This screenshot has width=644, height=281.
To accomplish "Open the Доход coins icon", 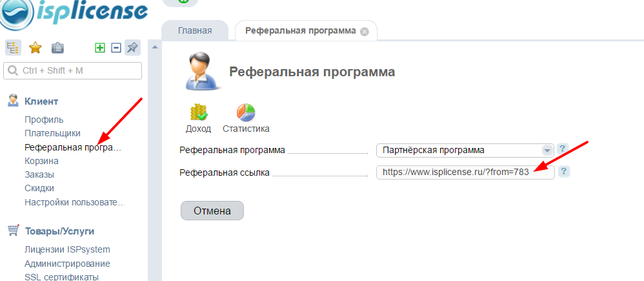I will 198,113.
